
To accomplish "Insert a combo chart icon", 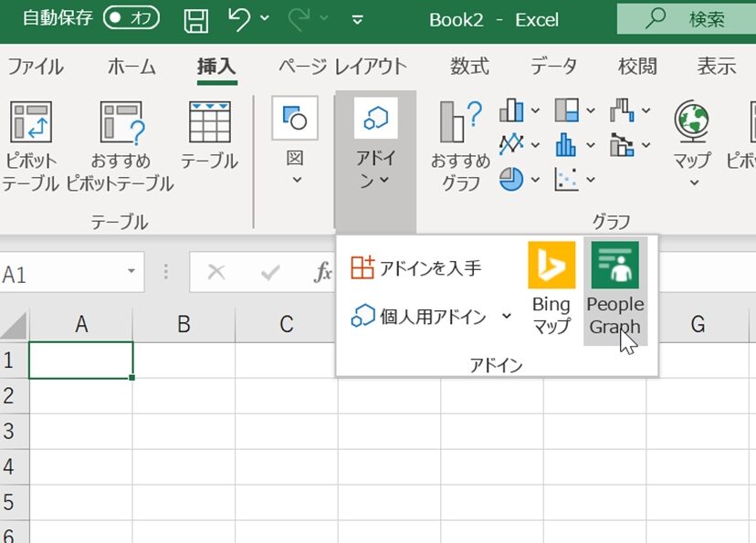I will point(622,144).
